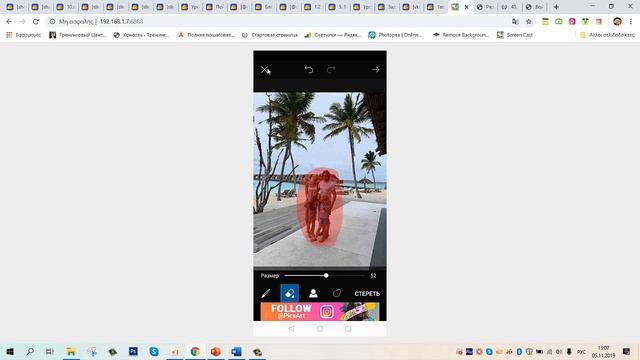This screenshot has width=640, height=360.
Task: Switch input language via РУС indicator
Action: point(581,351)
